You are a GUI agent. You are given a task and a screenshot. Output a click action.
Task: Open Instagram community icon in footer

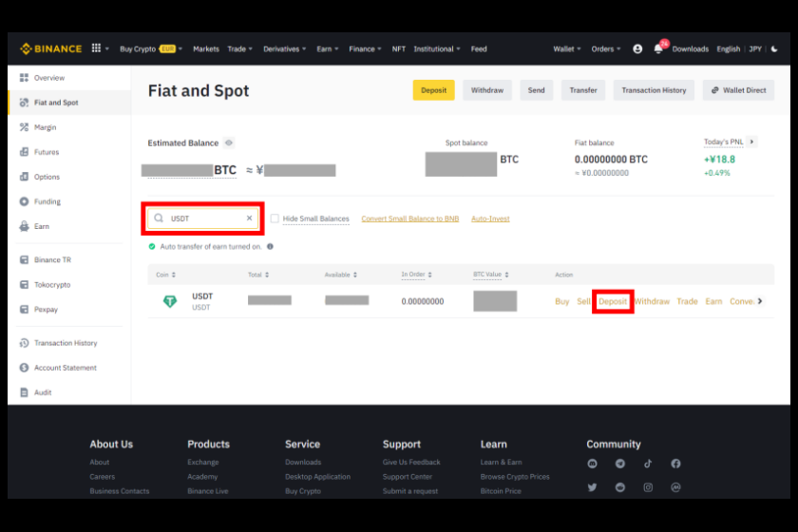pyautogui.click(x=648, y=487)
